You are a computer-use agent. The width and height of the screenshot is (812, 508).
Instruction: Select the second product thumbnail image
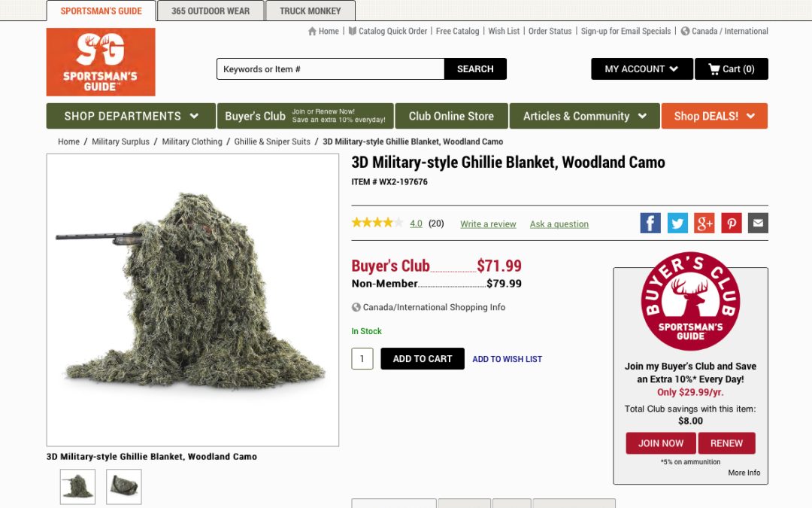pyautogui.click(x=124, y=487)
